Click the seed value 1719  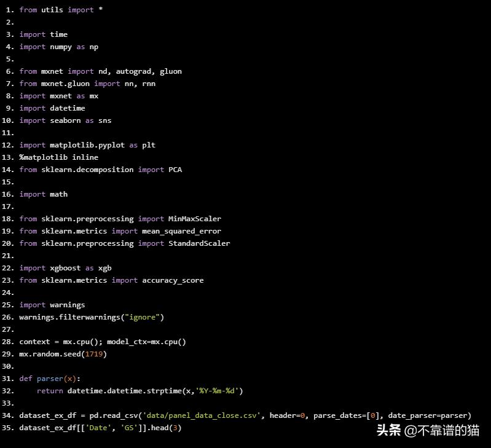(94, 354)
